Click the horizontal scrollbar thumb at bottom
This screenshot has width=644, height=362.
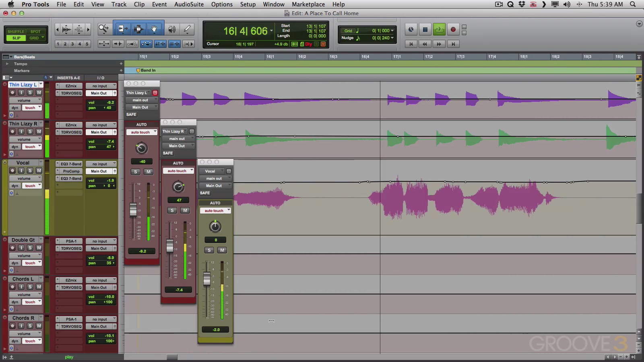click(172, 357)
